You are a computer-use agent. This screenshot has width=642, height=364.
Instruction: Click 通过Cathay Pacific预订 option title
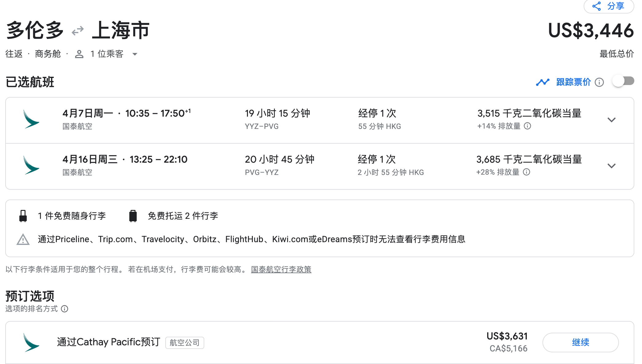[x=108, y=342]
